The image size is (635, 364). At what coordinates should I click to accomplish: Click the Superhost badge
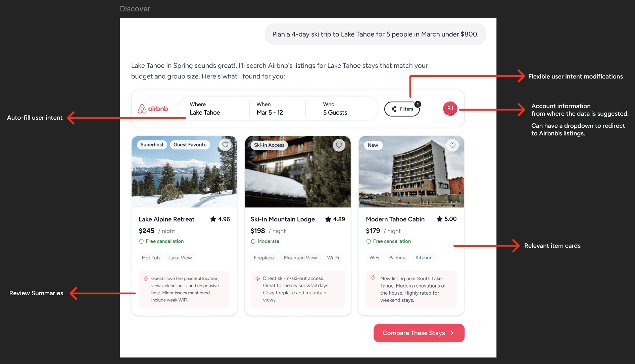152,145
